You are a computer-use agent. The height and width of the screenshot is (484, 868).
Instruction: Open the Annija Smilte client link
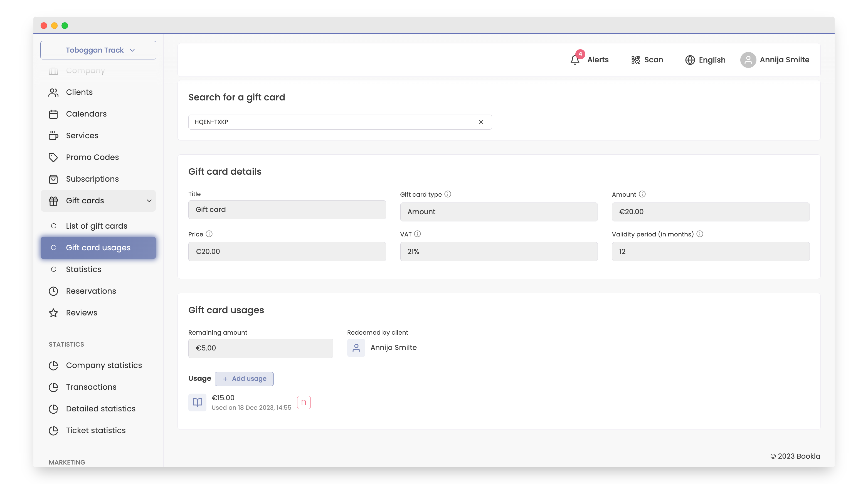(393, 347)
